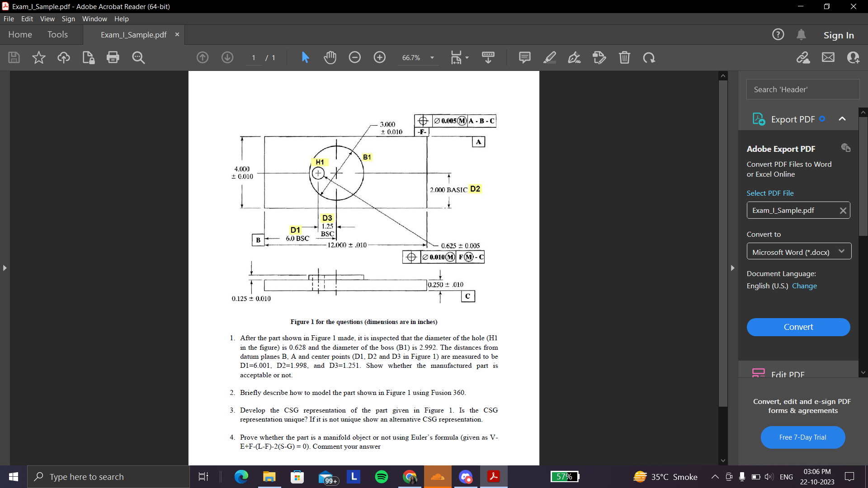Image resolution: width=868 pixels, height=488 pixels.
Task: Open the View menu
Action: pos(47,19)
